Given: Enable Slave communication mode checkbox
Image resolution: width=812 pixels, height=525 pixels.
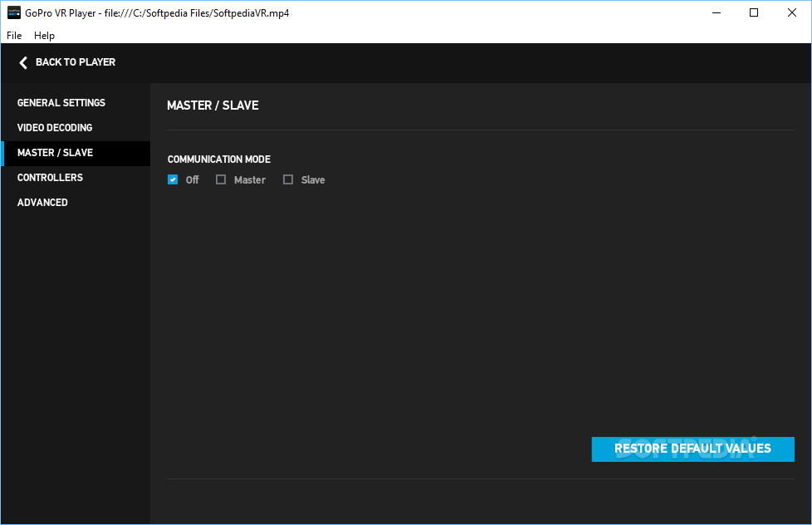Looking at the screenshot, I should click(288, 179).
